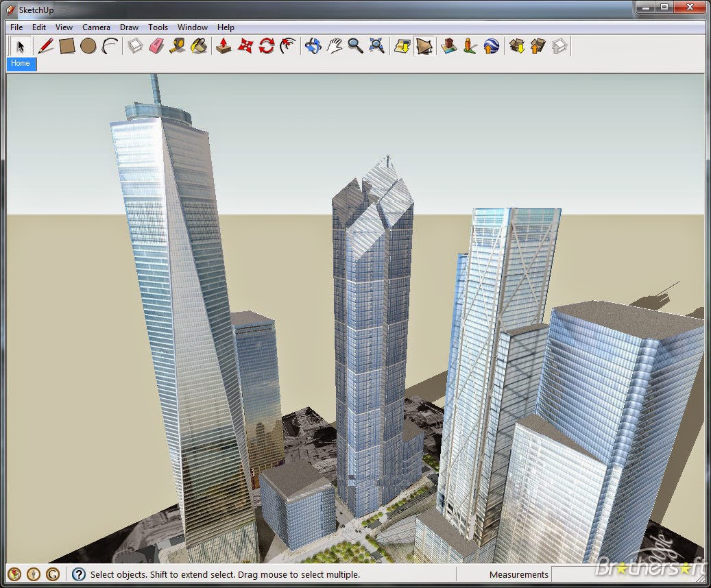Screen dimensions: 711x588
Task: Select the Line pencil tool
Action: [x=45, y=46]
